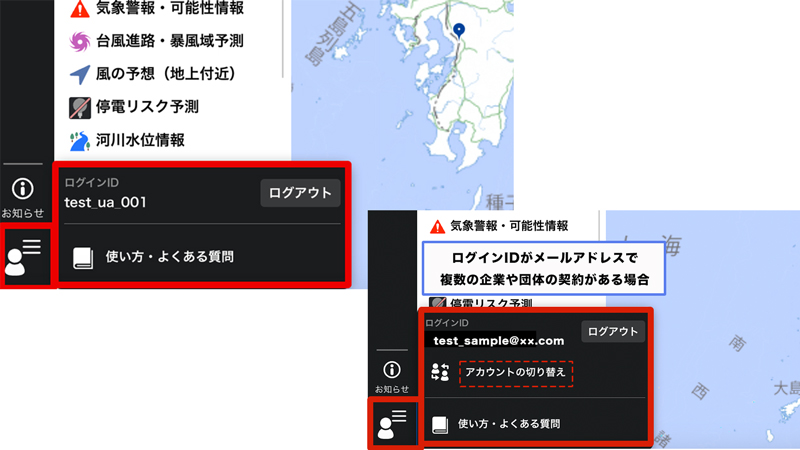Open 気象警報・可能性情報 in upper-left menu

coord(169,8)
